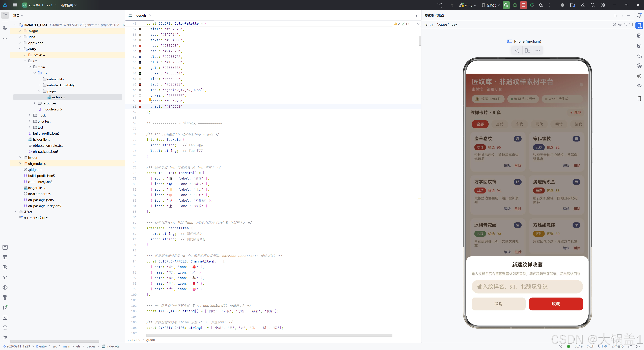Click the debug bug icon
The height and width of the screenshot is (350, 644).
click(x=515, y=5)
